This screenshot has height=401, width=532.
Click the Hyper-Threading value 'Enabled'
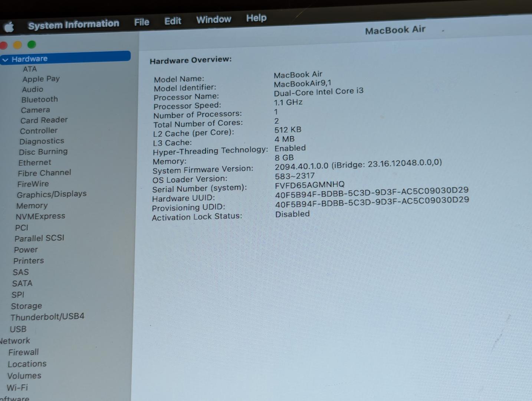[x=290, y=148]
